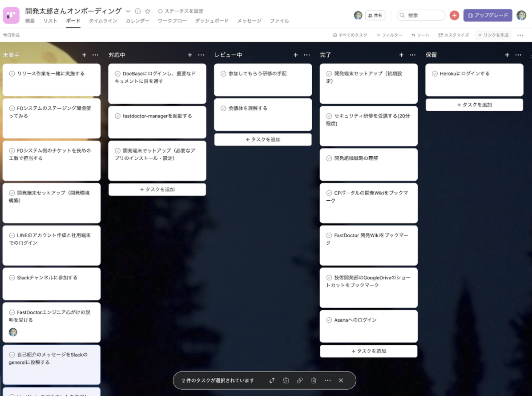The image size is (532, 396).
Task: Click the pink project board icon
Action: [x=11, y=15]
